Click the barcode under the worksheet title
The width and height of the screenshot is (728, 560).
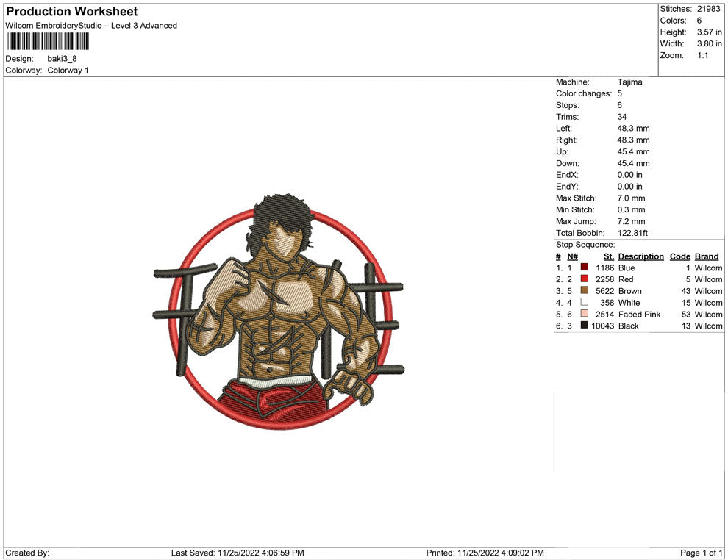click(47, 42)
